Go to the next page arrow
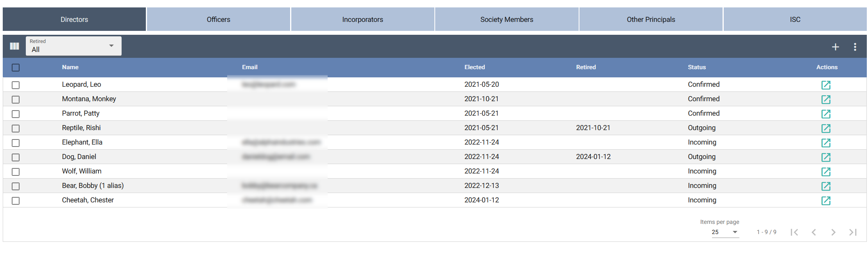The height and width of the screenshot is (261, 868). pyautogui.click(x=833, y=232)
